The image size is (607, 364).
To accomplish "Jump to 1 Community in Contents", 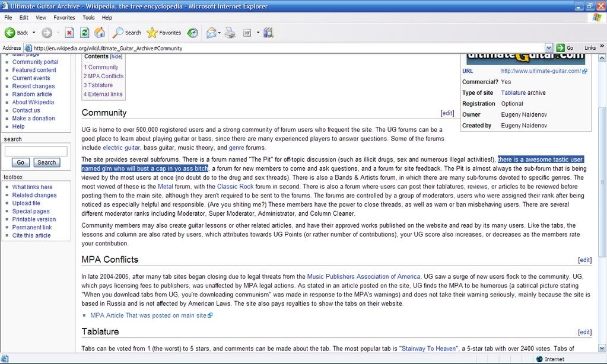I will pyautogui.click(x=101, y=68).
